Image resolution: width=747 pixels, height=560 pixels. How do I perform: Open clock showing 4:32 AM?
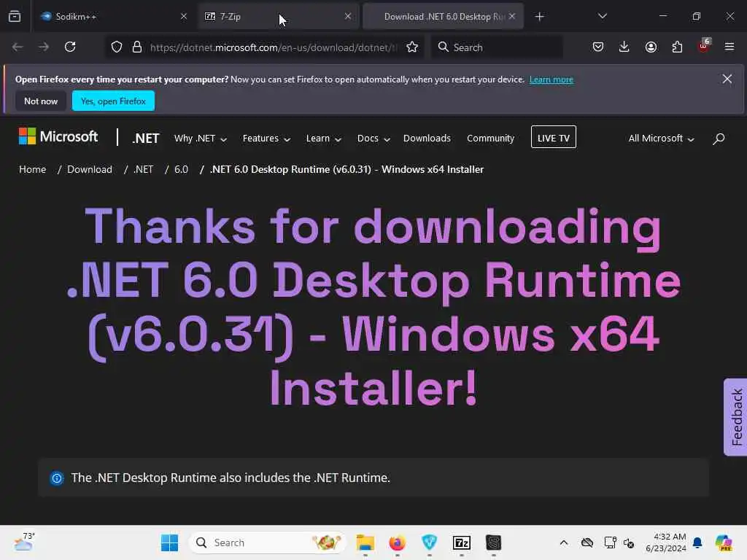click(666, 542)
